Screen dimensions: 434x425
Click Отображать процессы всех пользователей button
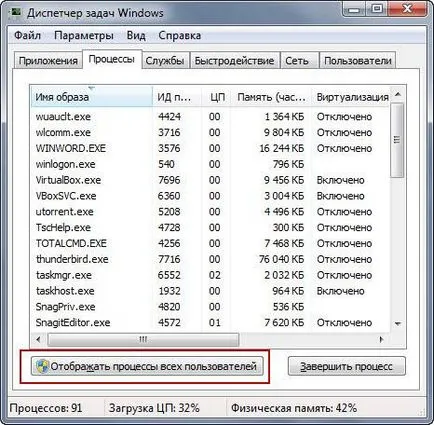click(x=147, y=366)
